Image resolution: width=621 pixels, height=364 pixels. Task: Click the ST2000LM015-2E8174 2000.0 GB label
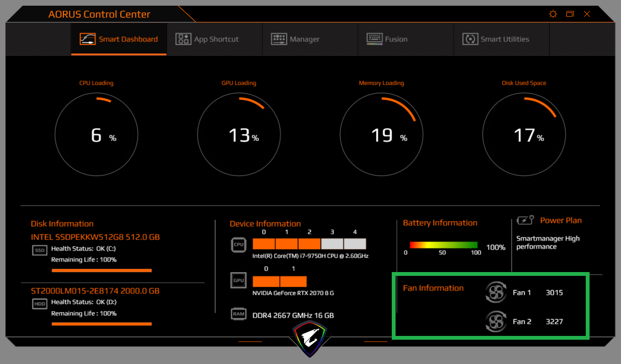pyautogui.click(x=95, y=291)
